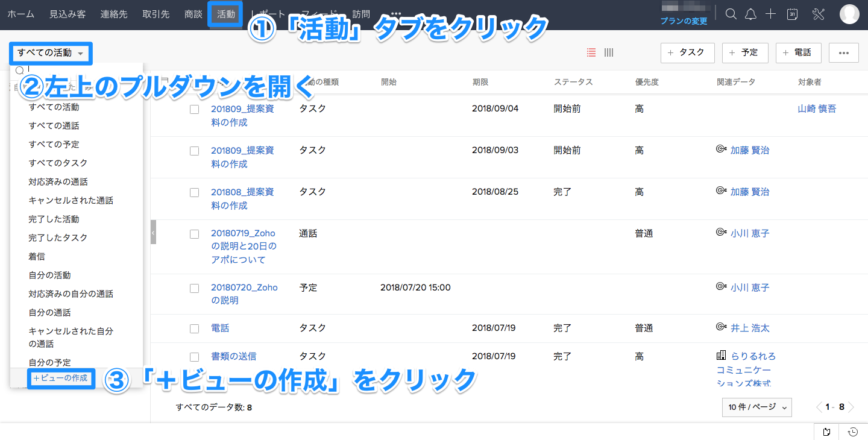Click the + タスク button
The image size is (868, 440).
point(688,53)
